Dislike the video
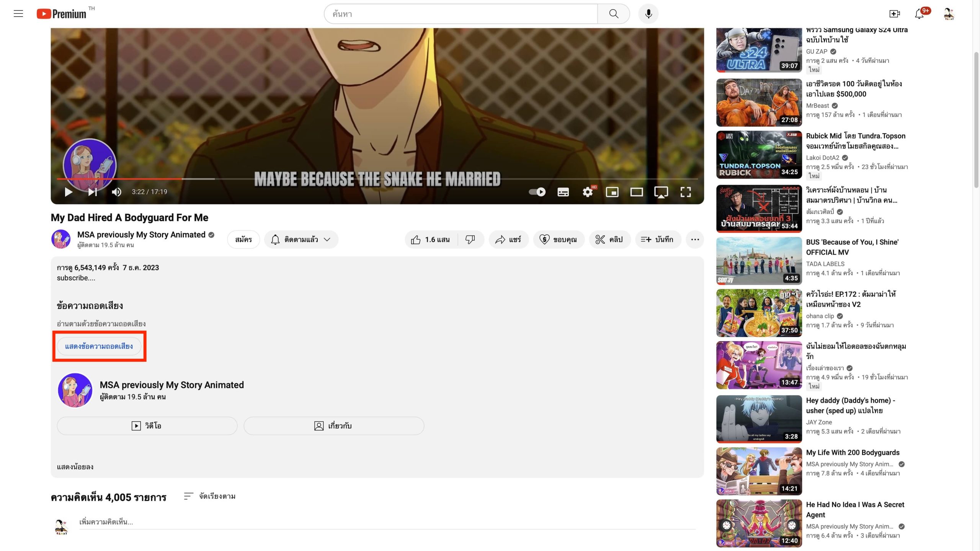 (x=470, y=240)
